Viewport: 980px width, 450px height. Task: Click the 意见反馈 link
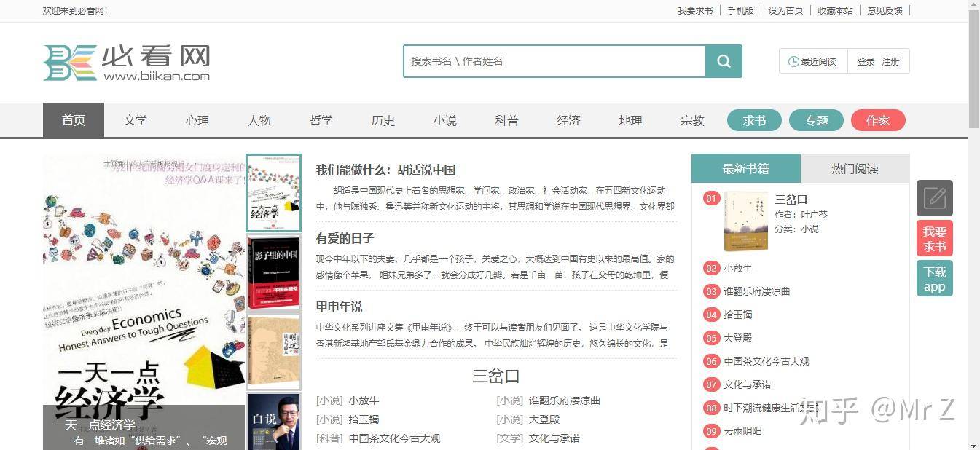pos(885,10)
